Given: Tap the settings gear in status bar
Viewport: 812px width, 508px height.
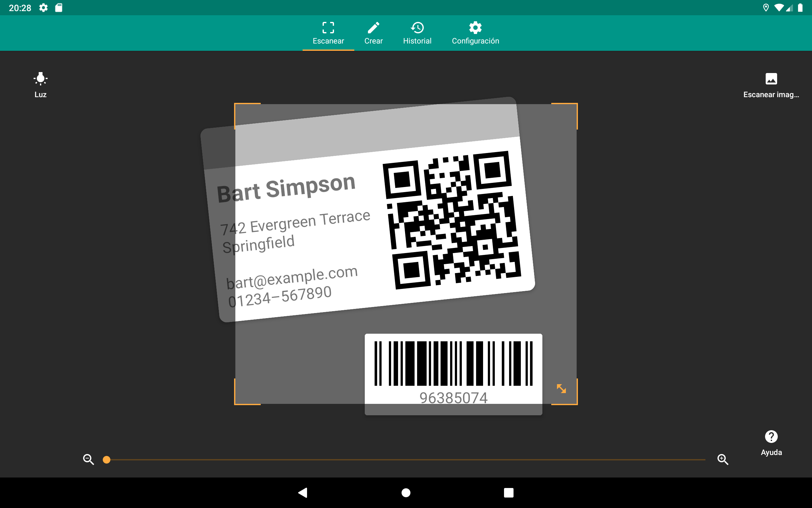Looking at the screenshot, I should [x=43, y=8].
